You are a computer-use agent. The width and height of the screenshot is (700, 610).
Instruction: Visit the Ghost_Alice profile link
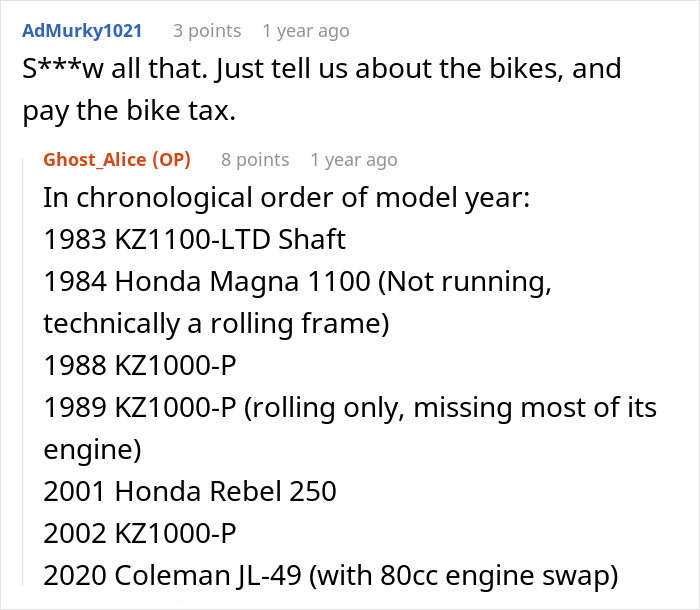(x=96, y=159)
